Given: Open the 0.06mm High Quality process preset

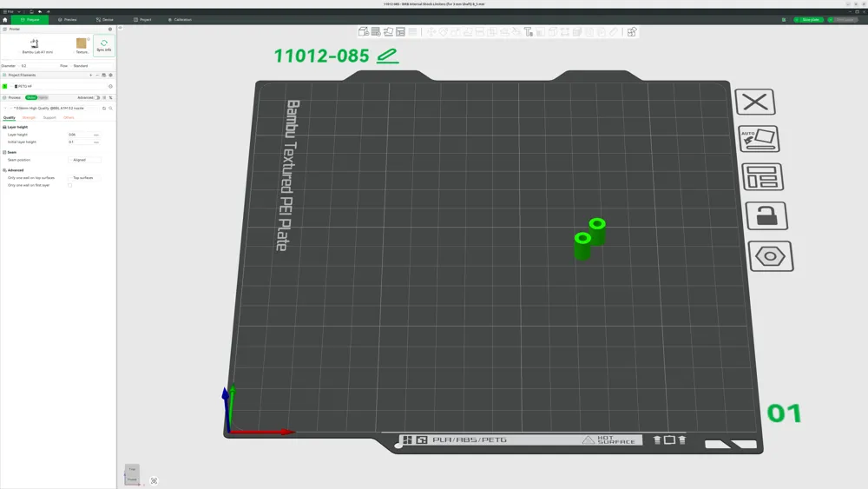Looking at the screenshot, I should click(x=52, y=109).
